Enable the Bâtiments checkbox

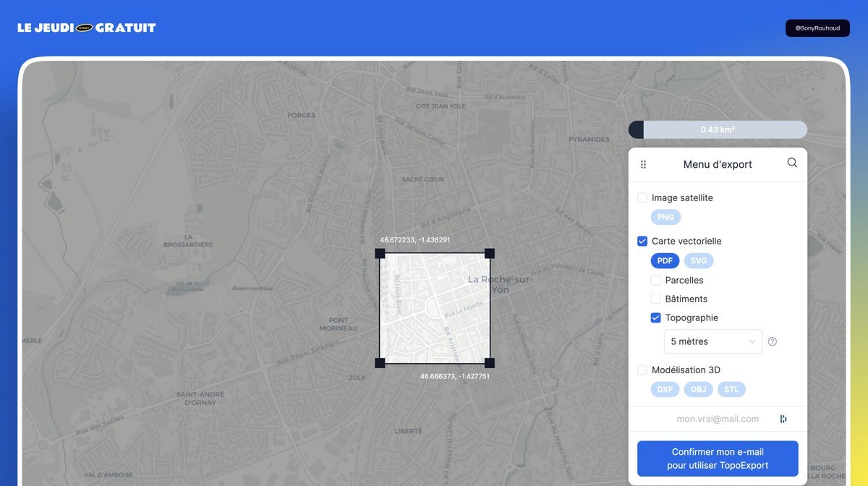pyautogui.click(x=656, y=299)
